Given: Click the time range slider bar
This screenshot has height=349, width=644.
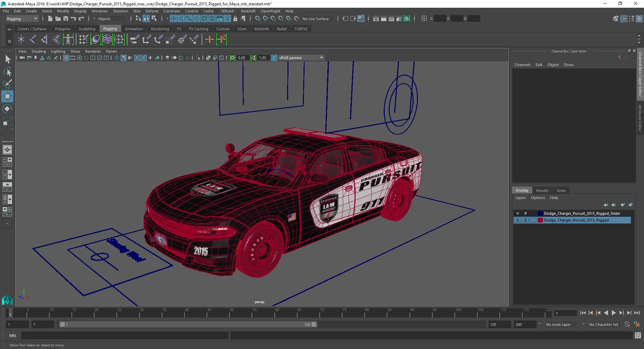Looking at the screenshot, I should [x=188, y=325].
